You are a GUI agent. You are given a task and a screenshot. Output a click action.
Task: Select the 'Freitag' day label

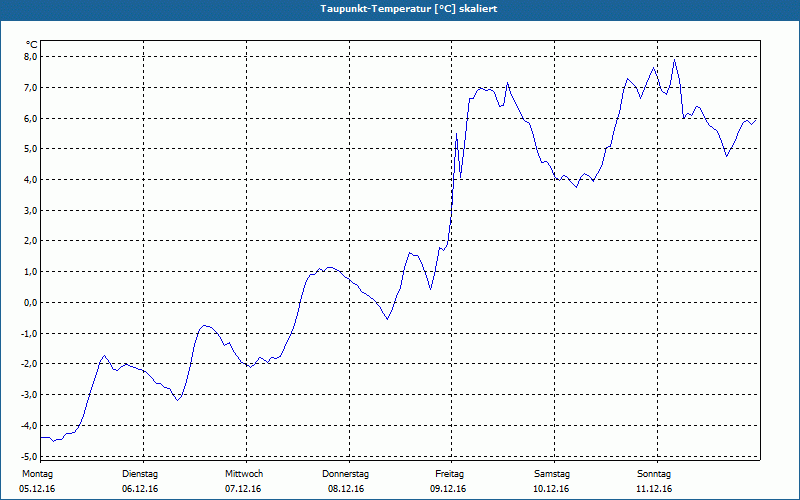(x=449, y=474)
